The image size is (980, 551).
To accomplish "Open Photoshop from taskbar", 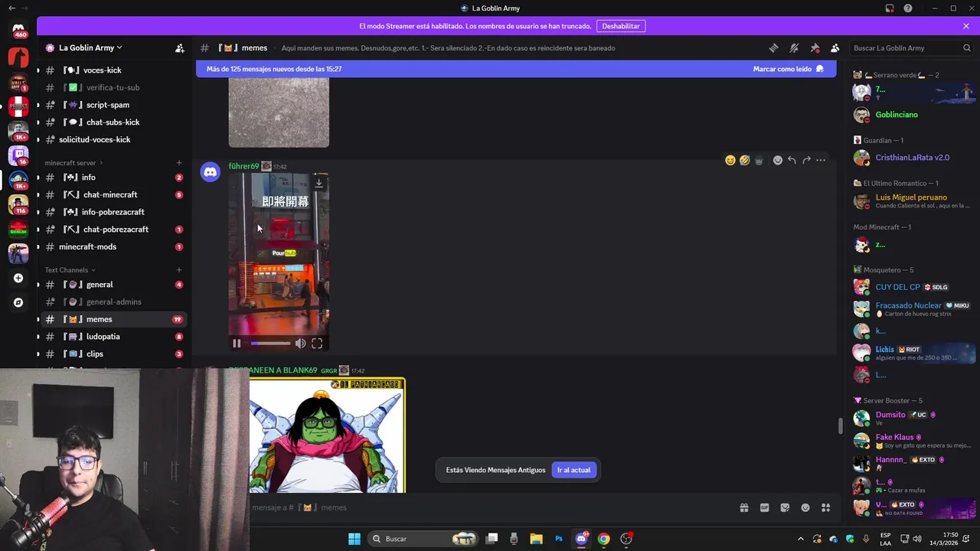I will click(559, 539).
